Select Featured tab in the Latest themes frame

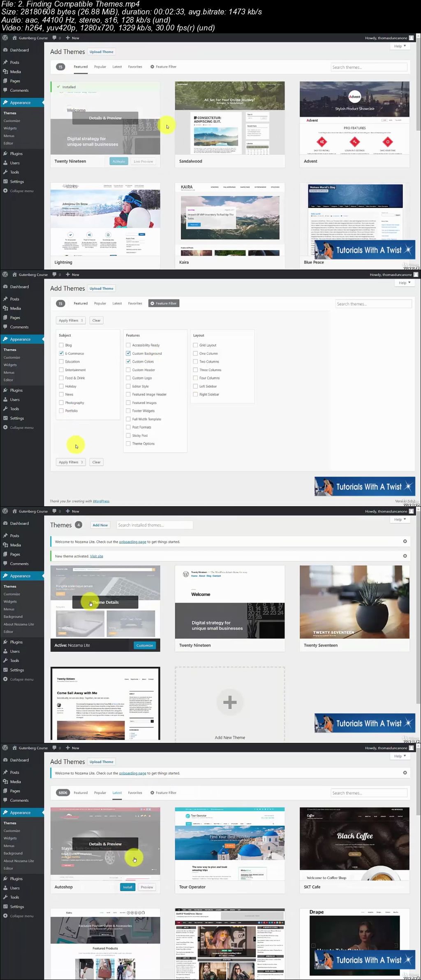point(81,793)
